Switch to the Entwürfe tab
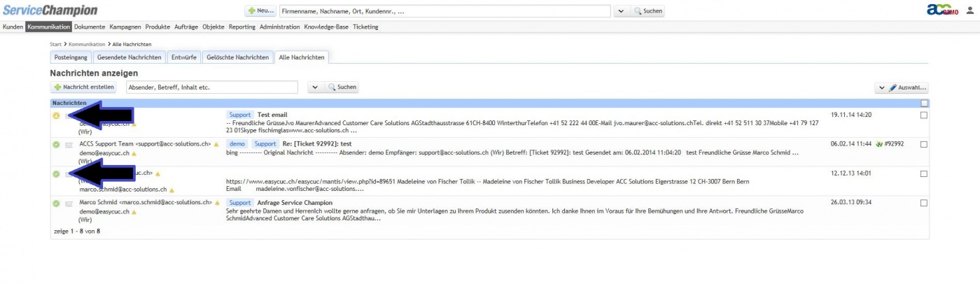The width and height of the screenshot is (980, 284). 184,57
